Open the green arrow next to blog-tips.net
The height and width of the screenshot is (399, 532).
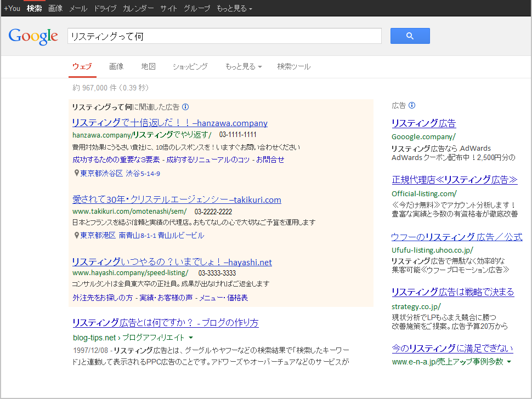point(191,338)
